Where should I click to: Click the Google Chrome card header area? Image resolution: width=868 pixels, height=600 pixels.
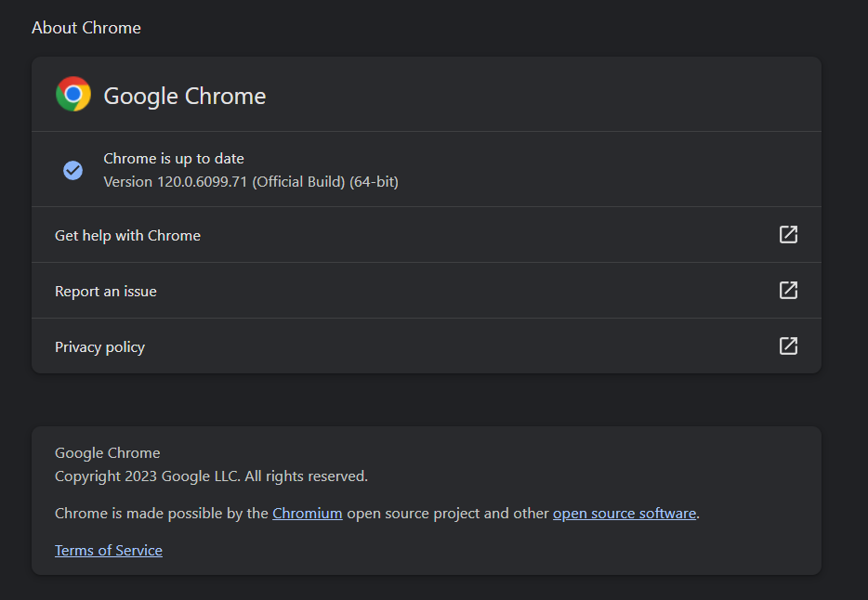coord(427,94)
